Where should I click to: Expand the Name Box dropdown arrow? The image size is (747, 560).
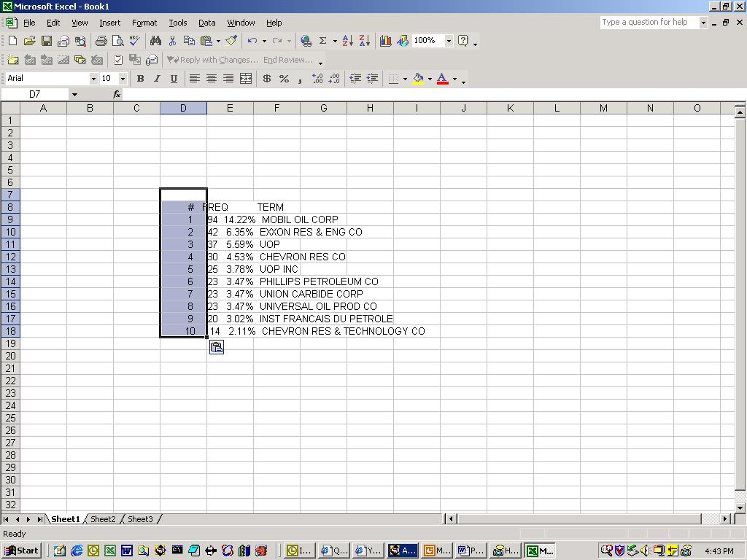pyautogui.click(x=74, y=95)
